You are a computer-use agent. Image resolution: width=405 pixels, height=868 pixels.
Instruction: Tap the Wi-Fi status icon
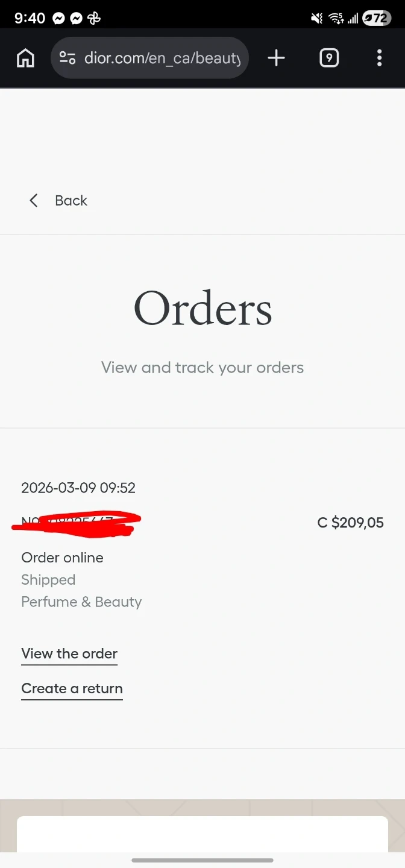336,19
